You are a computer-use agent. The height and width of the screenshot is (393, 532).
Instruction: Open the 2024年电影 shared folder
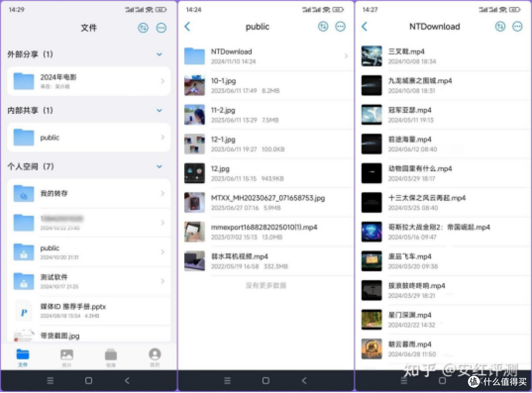pyautogui.click(x=89, y=81)
